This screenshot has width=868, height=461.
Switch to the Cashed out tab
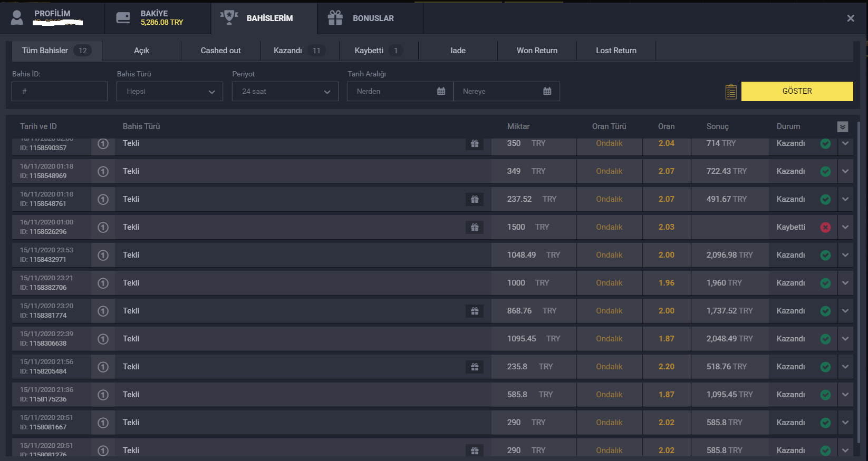(x=220, y=51)
